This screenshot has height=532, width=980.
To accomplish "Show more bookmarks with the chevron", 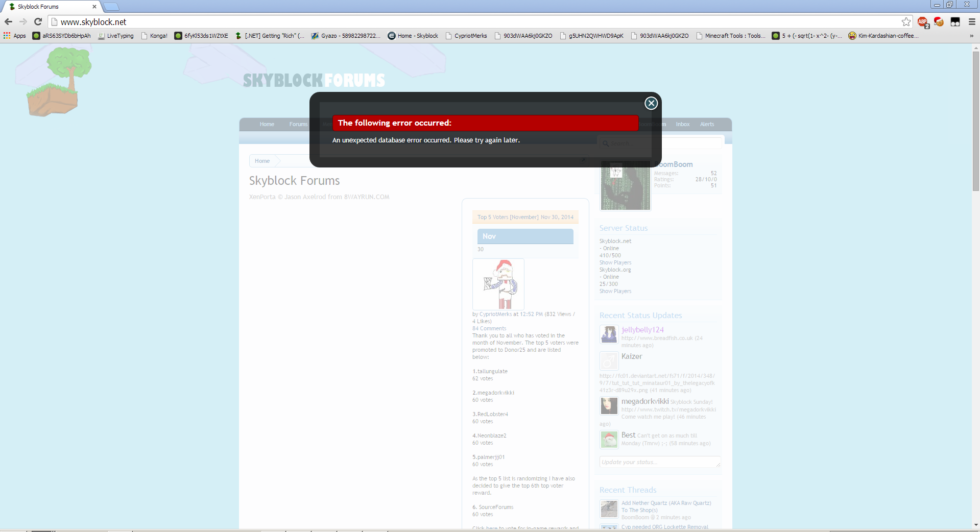I will click(971, 36).
